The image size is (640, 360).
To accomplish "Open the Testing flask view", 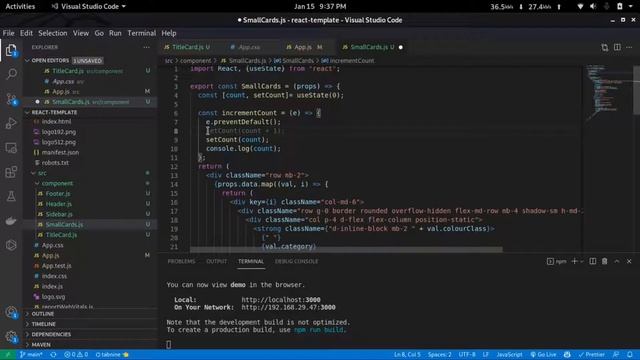I will click(11, 196).
